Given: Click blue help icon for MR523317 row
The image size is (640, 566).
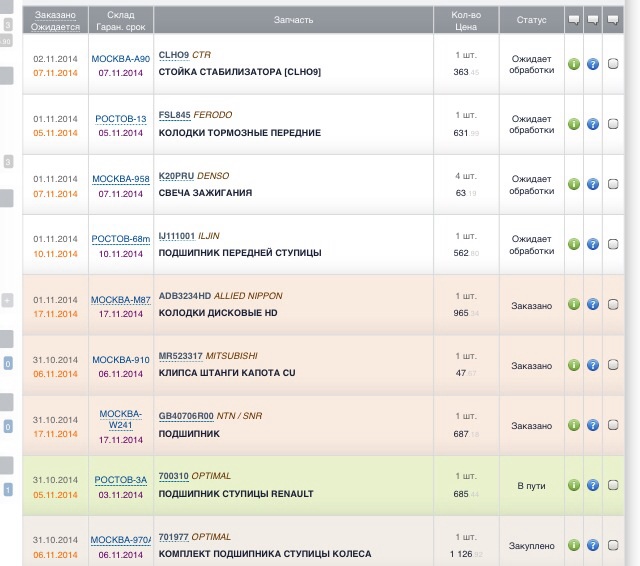Looking at the screenshot, I should coord(593,365).
